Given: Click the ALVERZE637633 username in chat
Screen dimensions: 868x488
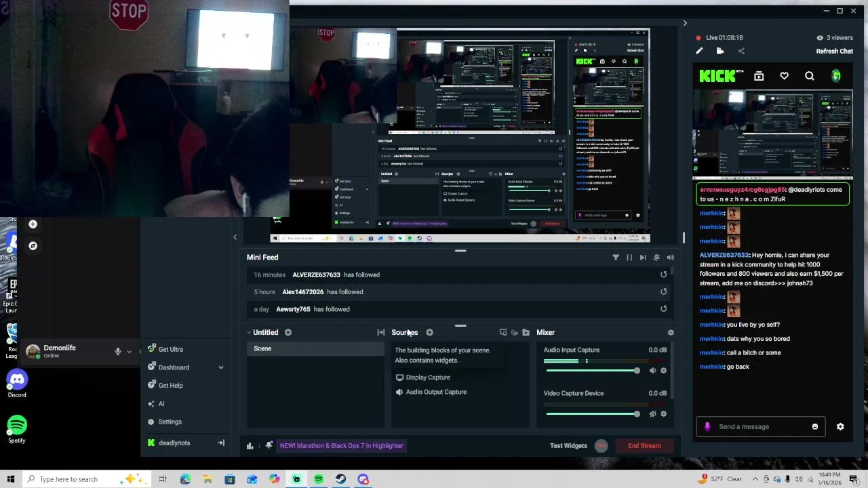Looking at the screenshot, I should coord(724,256).
